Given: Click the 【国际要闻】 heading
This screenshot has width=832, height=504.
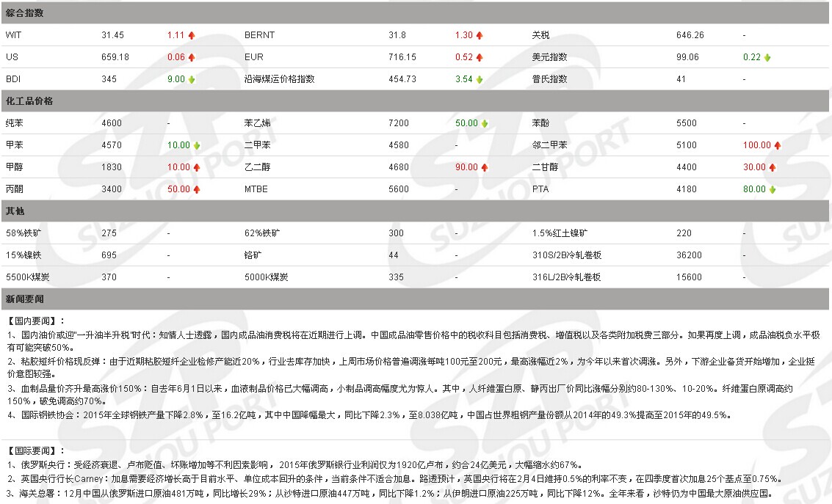Looking at the screenshot, I should click(x=35, y=450).
